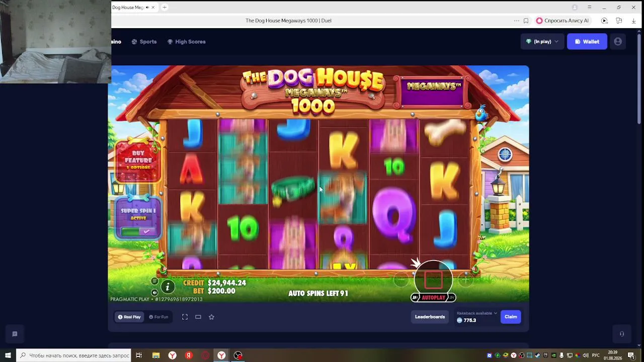The height and width of the screenshot is (362, 644).
Task: Open the Buy Feature options
Action: [138, 160]
